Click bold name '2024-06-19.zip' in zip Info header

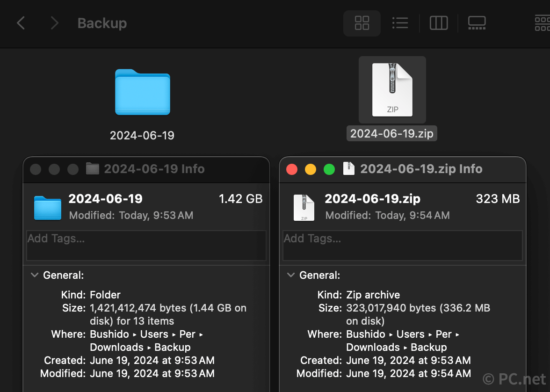click(x=372, y=199)
